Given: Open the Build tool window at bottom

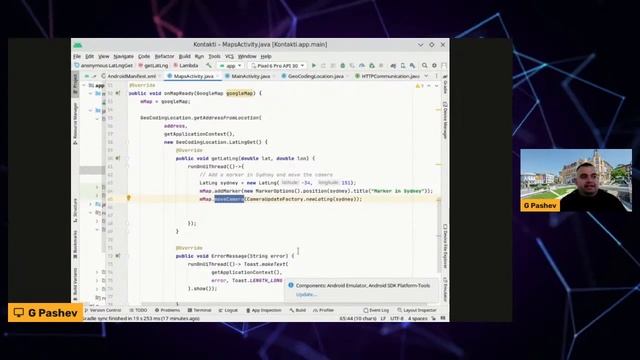Looking at the screenshot, I should pos(298,311).
